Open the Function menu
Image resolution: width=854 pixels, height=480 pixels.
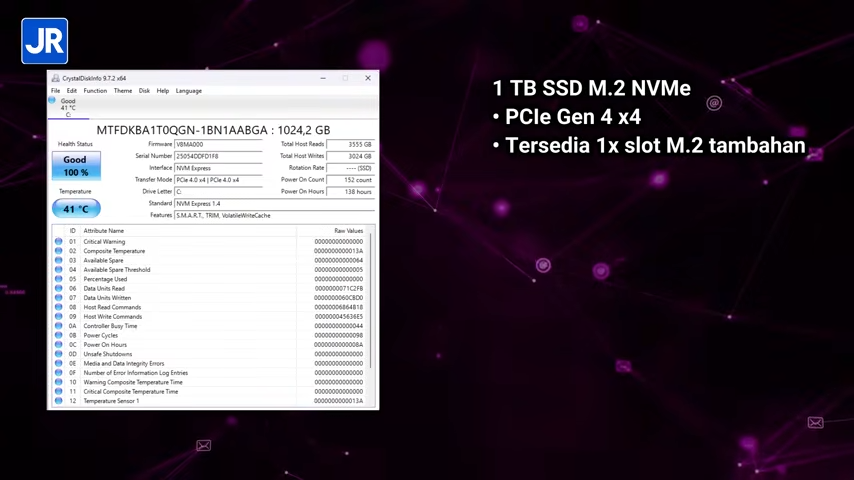tap(95, 91)
